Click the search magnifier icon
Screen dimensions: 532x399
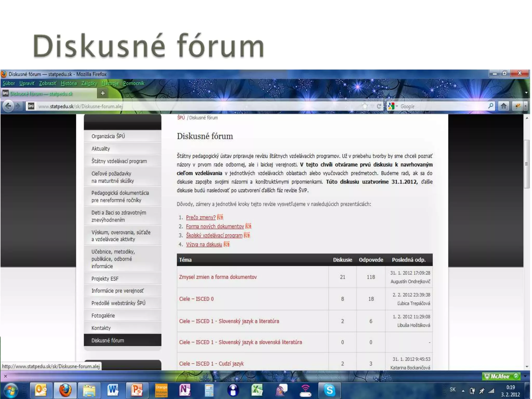[x=491, y=106]
